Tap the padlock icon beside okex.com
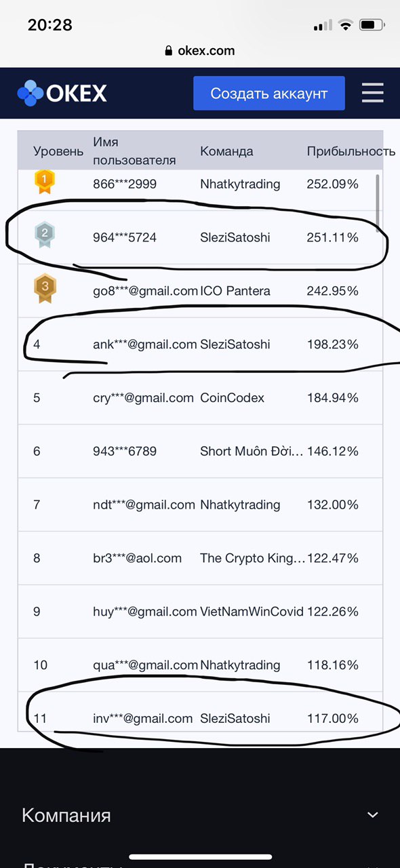The image size is (400, 868). point(169,51)
